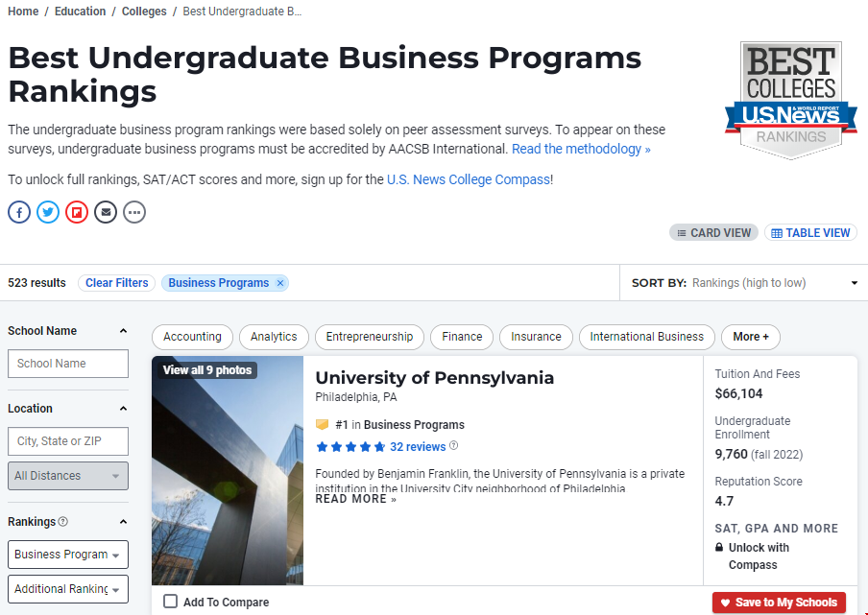Check the Add To Compare box

click(x=171, y=602)
